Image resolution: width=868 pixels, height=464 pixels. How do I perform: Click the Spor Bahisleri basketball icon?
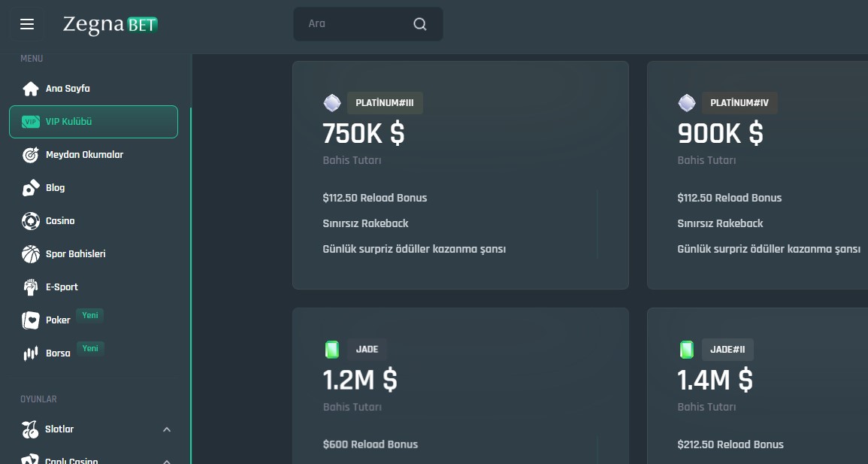tap(31, 254)
